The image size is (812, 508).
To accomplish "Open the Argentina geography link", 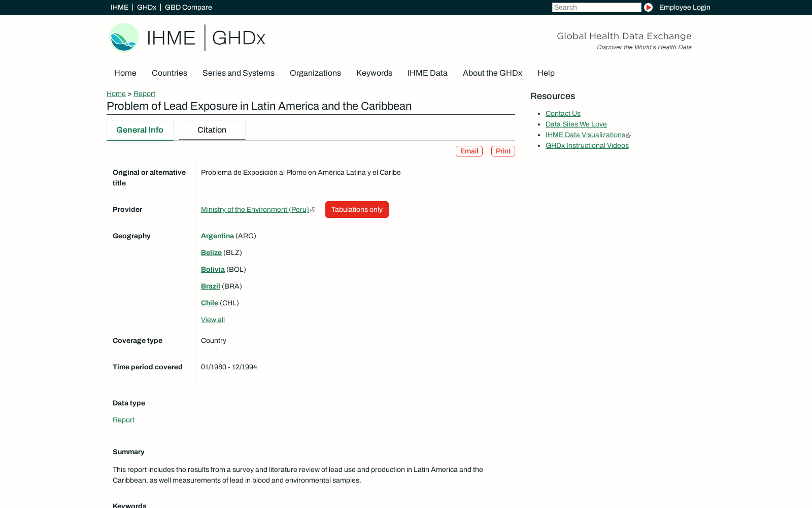I will 217,236.
